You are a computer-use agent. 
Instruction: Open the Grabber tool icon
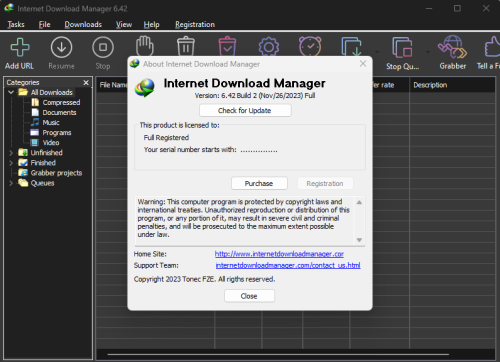click(452, 47)
